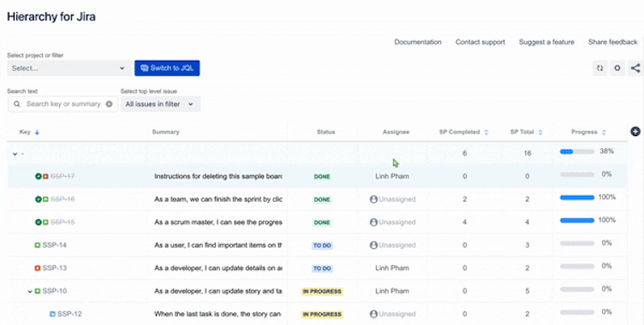Viewport: 644px width, 325px height.
Task: Click the magnifier icon in search box
Action: (x=17, y=104)
